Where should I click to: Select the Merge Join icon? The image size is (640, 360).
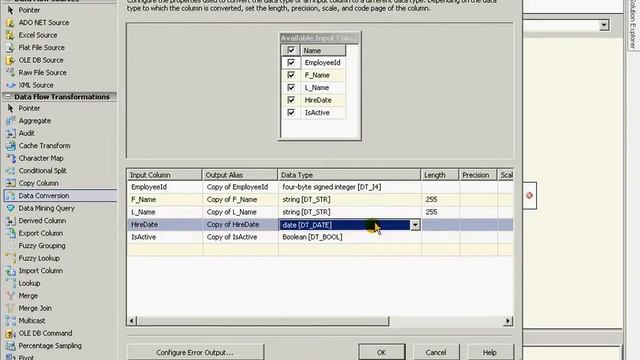[x=10, y=308]
